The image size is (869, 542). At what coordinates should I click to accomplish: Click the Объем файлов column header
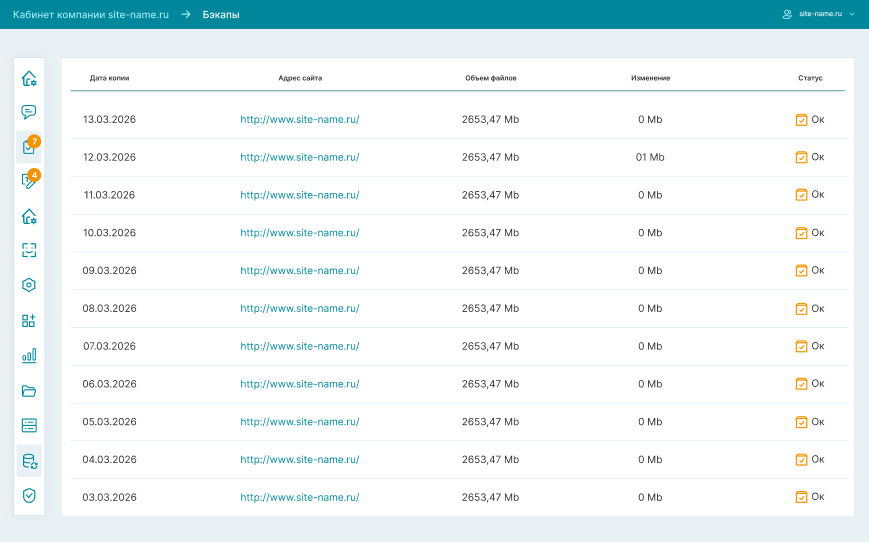(x=490, y=78)
